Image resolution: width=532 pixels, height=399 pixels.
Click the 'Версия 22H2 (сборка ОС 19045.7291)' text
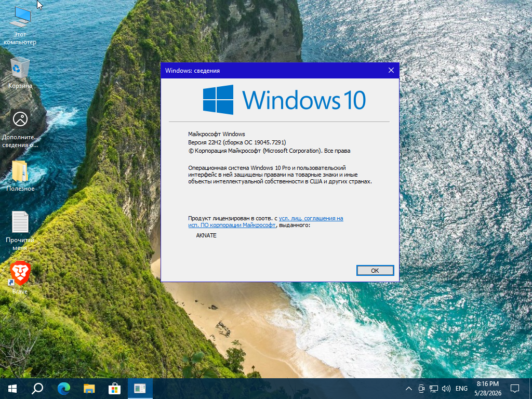click(x=237, y=142)
